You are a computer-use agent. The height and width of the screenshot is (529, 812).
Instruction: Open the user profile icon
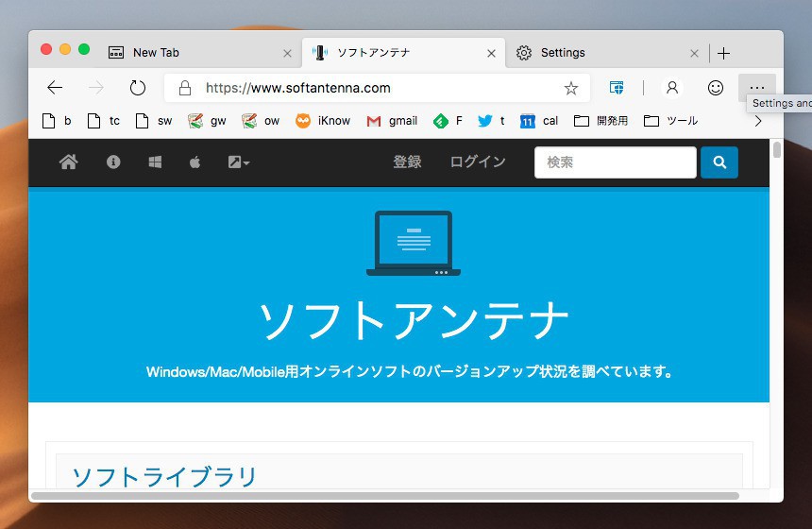672,88
